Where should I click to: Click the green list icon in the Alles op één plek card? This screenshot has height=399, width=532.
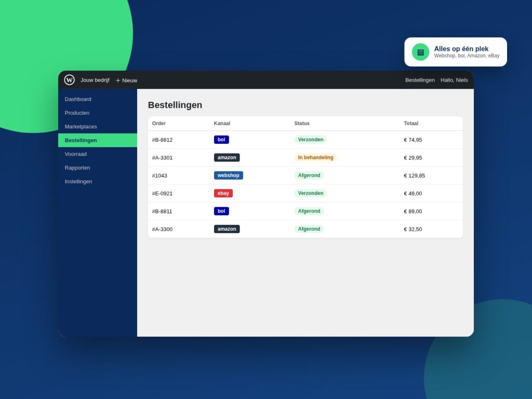pos(420,52)
